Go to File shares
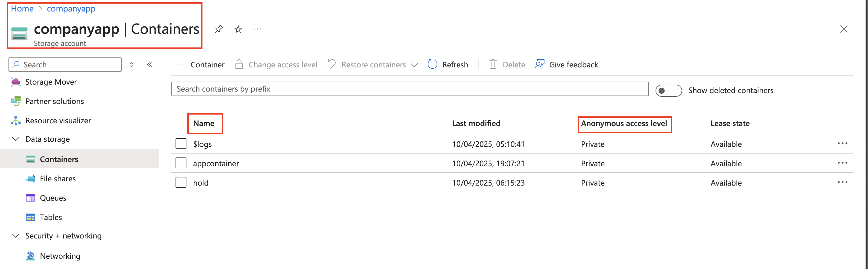Image resolution: width=868 pixels, height=269 pixels. click(58, 178)
